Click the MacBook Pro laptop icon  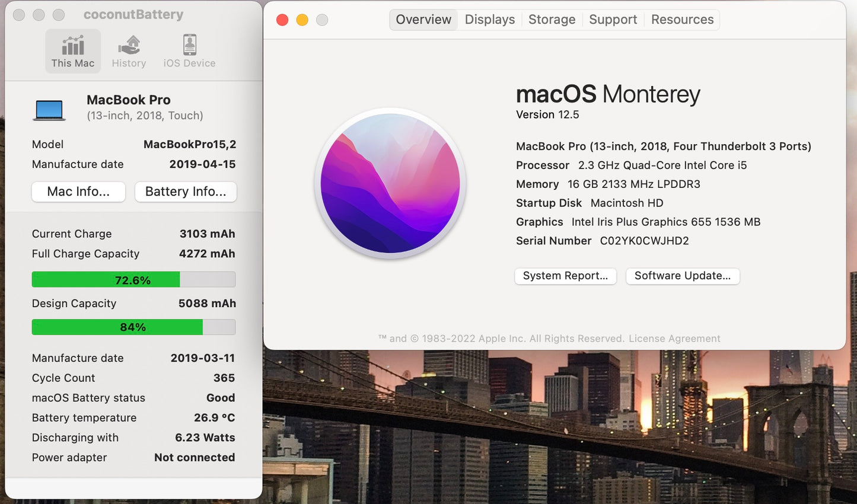coord(49,110)
